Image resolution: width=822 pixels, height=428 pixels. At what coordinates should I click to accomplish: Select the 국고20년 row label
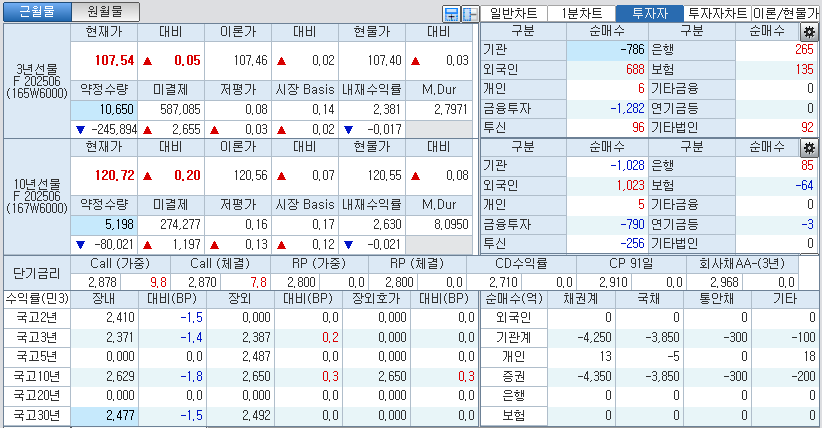pos(37,395)
